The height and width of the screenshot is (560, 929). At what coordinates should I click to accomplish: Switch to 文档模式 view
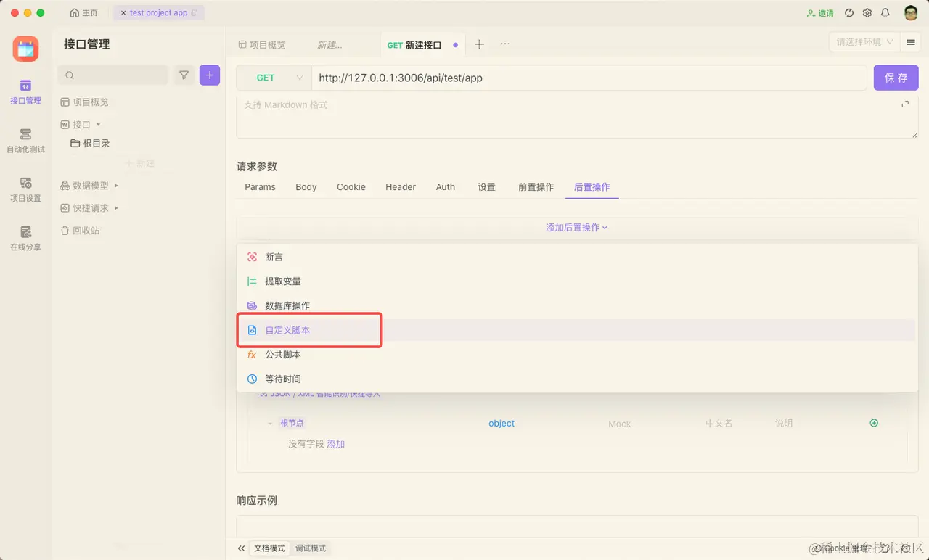[269, 548]
